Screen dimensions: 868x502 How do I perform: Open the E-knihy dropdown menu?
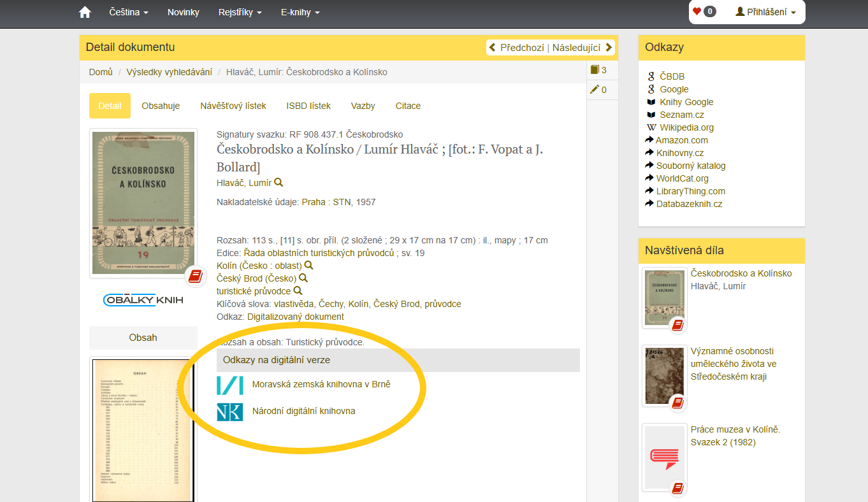300,12
